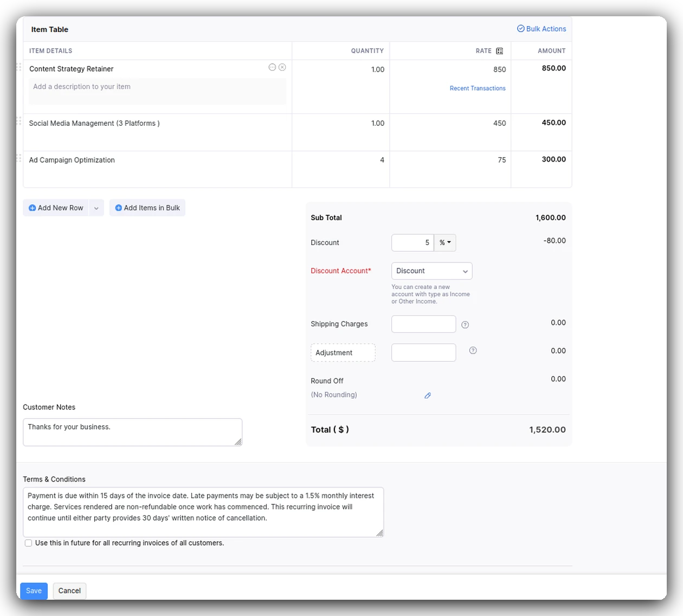683x616 pixels.
Task: Click the total 1,520.00 value
Action: [x=547, y=429]
